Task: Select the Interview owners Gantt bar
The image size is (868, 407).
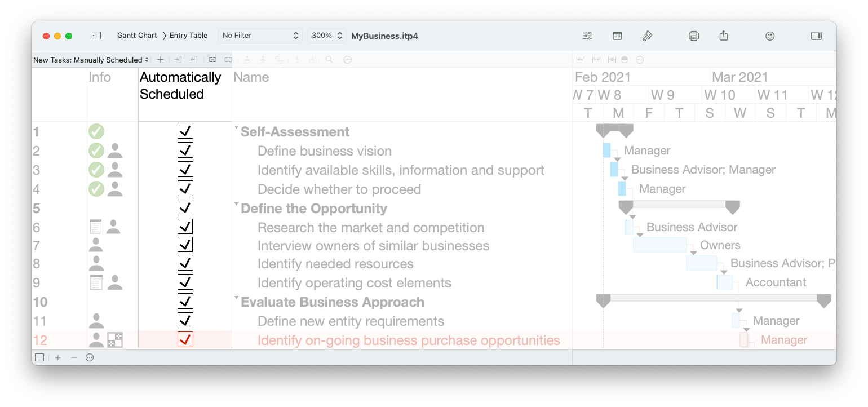Action: click(x=660, y=245)
